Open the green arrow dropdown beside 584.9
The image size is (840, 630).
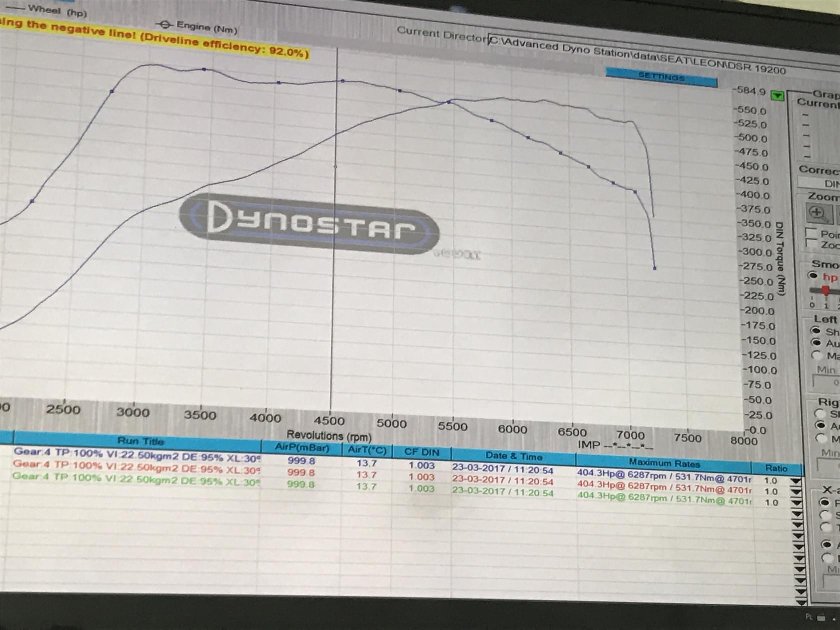777,95
